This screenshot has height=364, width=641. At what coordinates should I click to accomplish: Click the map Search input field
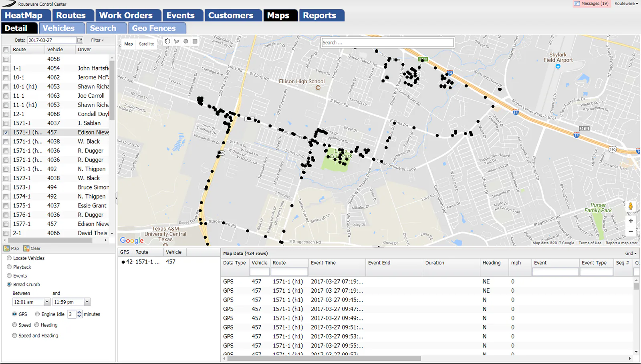[x=387, y=42]
